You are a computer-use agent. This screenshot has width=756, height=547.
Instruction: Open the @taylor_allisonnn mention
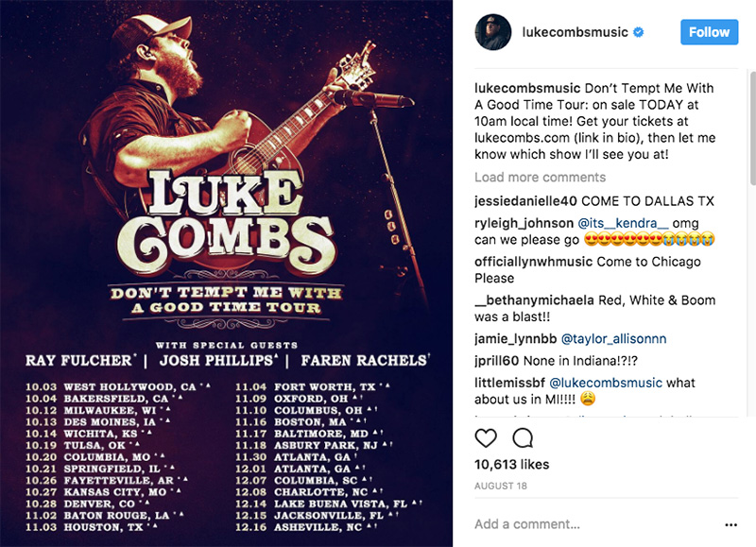pyautogui.click(x=613, y=339)
